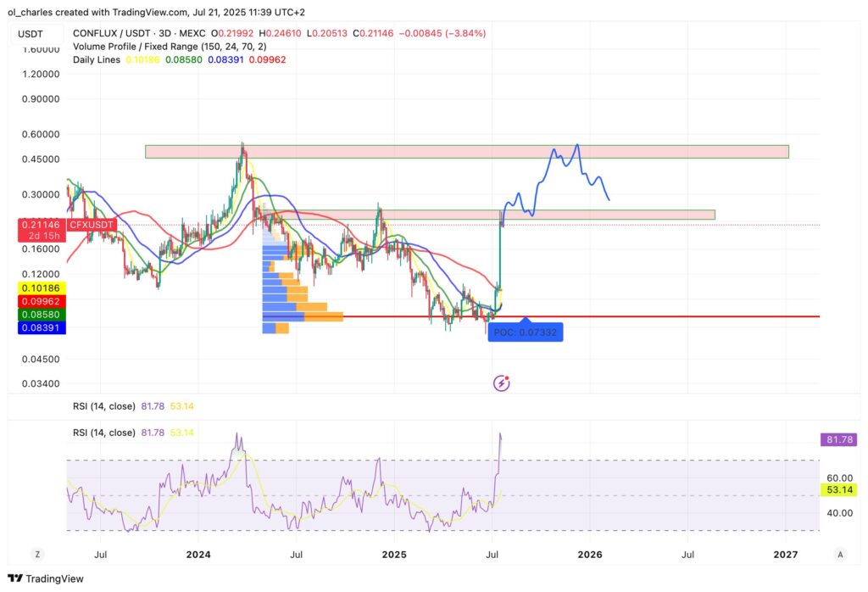Click the TradingView logo in the bottom-left corner
This screenshot has width=868, height=592.
point(43,578)
